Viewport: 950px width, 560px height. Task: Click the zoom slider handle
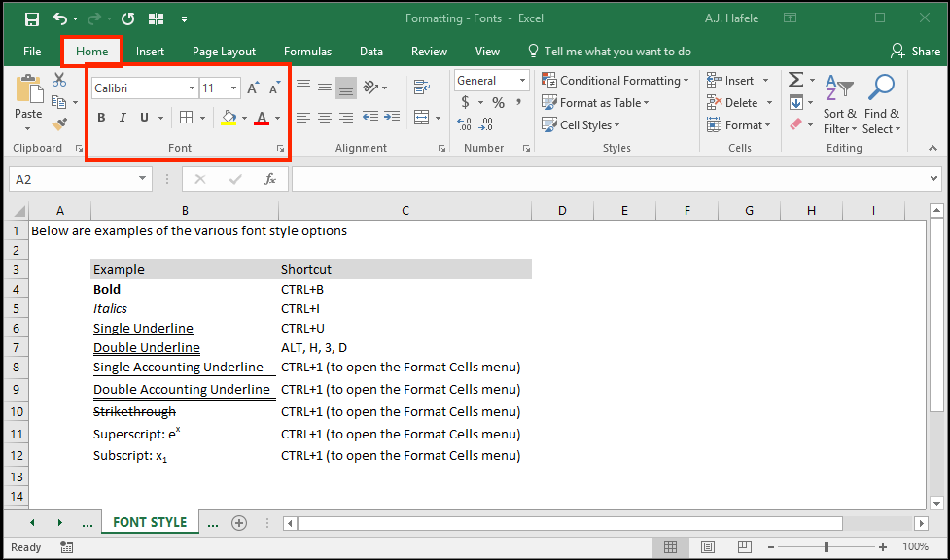(x=826, y=547)
